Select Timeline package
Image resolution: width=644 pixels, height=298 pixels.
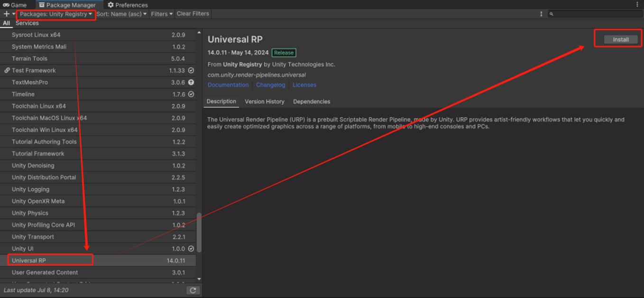pos(98,94)
